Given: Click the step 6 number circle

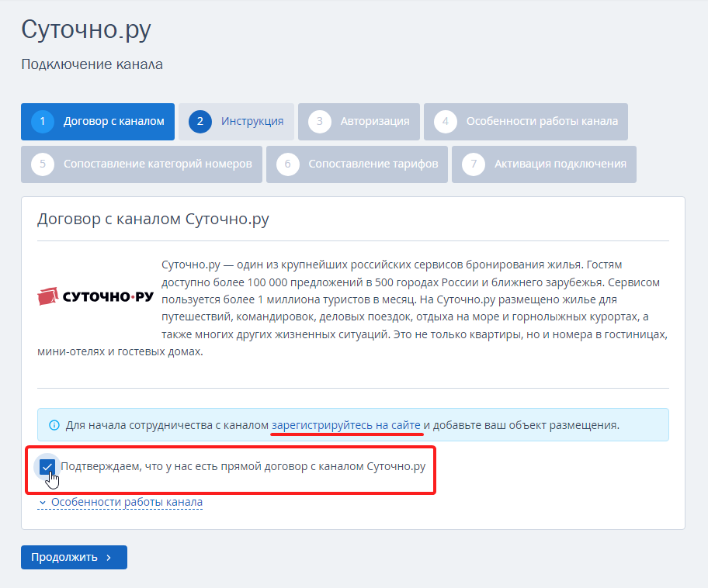Looking at the screenshot, I should coord(287,164).
